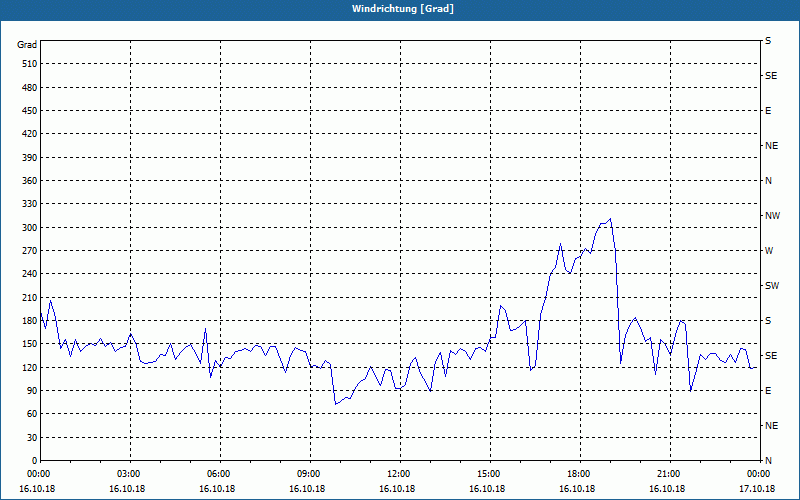Click the Windrichtung [Grad] chart title

403,9
